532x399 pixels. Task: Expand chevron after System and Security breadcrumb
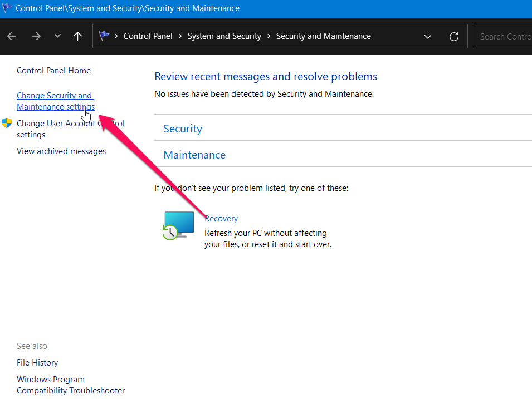269,36
